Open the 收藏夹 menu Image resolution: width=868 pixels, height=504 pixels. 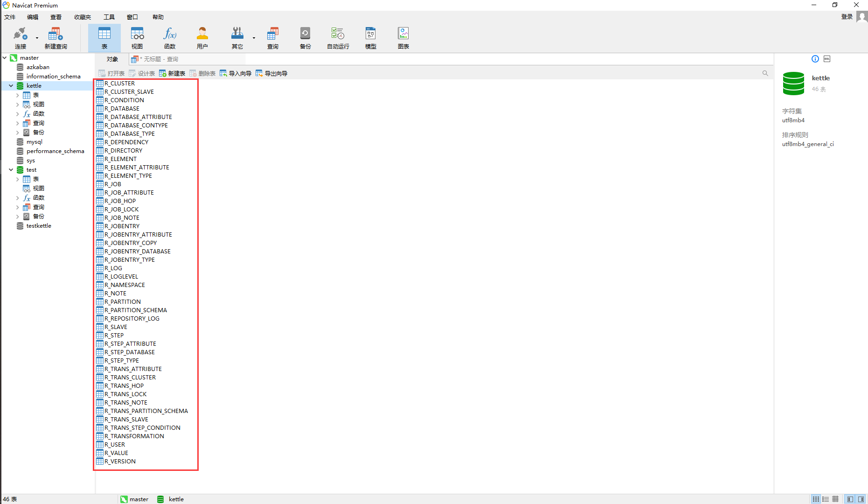(83, 17)
